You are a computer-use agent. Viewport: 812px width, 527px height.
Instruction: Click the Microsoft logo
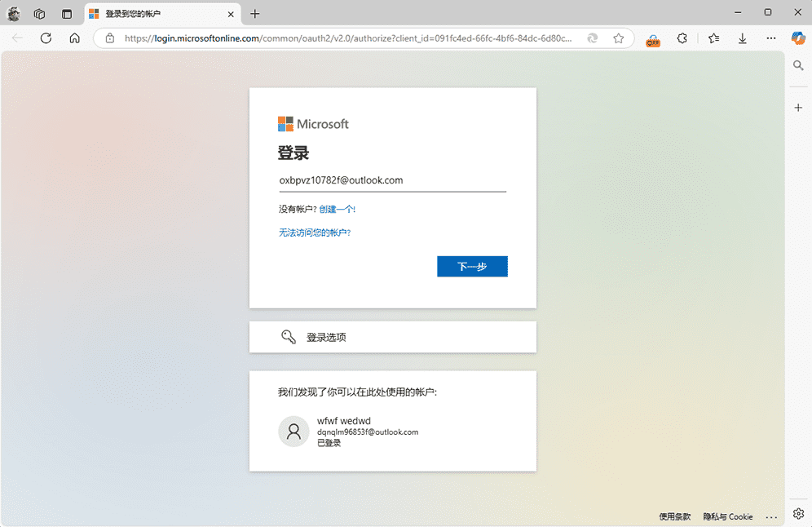click(313, 124)
